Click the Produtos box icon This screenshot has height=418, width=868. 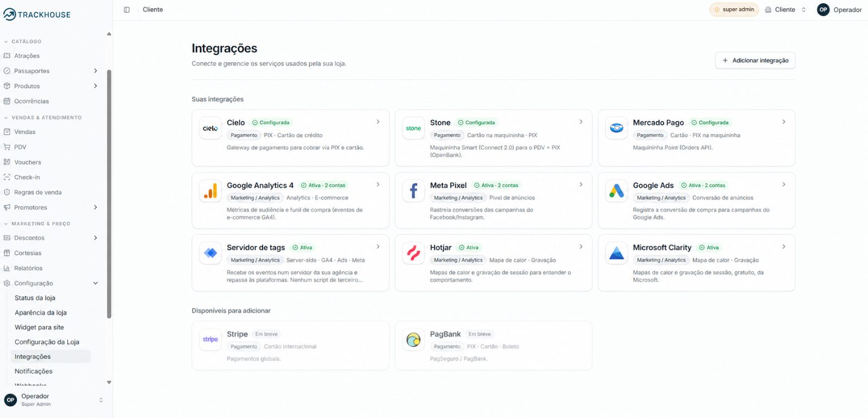coord(7,86)
